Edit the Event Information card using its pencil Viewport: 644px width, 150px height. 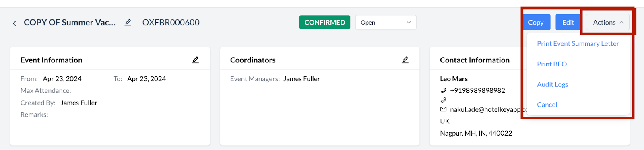pyautogui.click(x=196, y=60)
